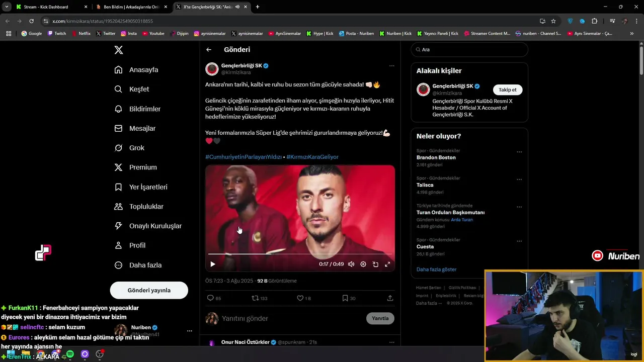Open post options three-dot menu
644x362 pixels.
[x=391, y=66]
